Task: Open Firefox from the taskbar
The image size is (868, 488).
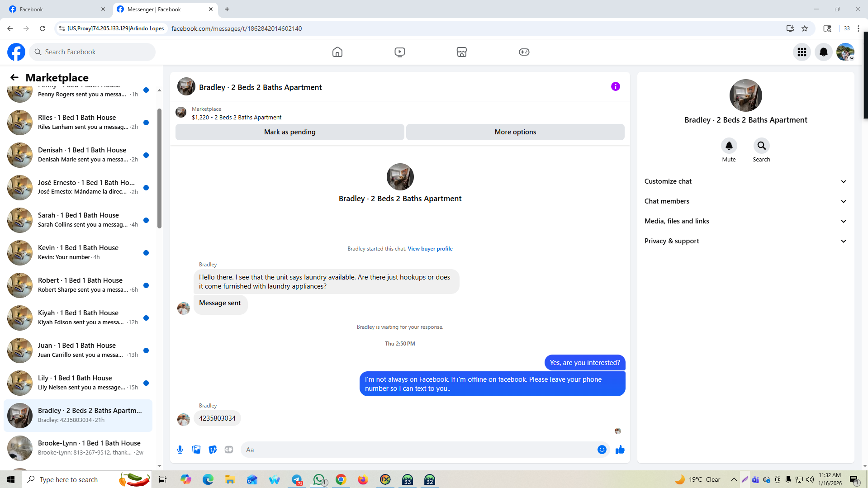Action: click(x=363, y=479)
